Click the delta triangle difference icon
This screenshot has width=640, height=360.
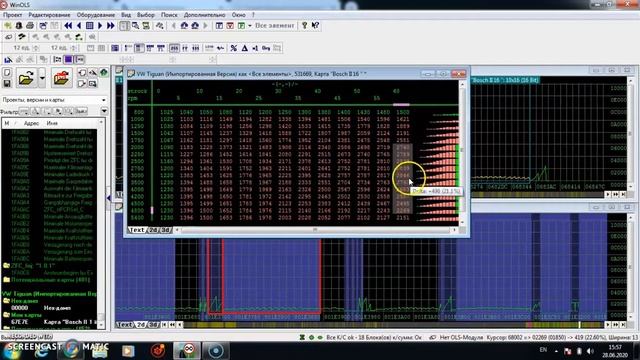point(244,48)
